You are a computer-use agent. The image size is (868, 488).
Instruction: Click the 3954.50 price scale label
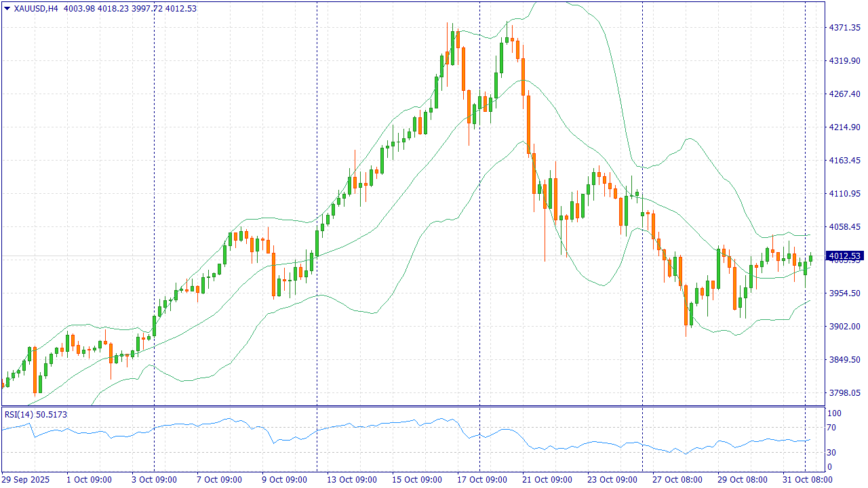[x=844, y=293]
